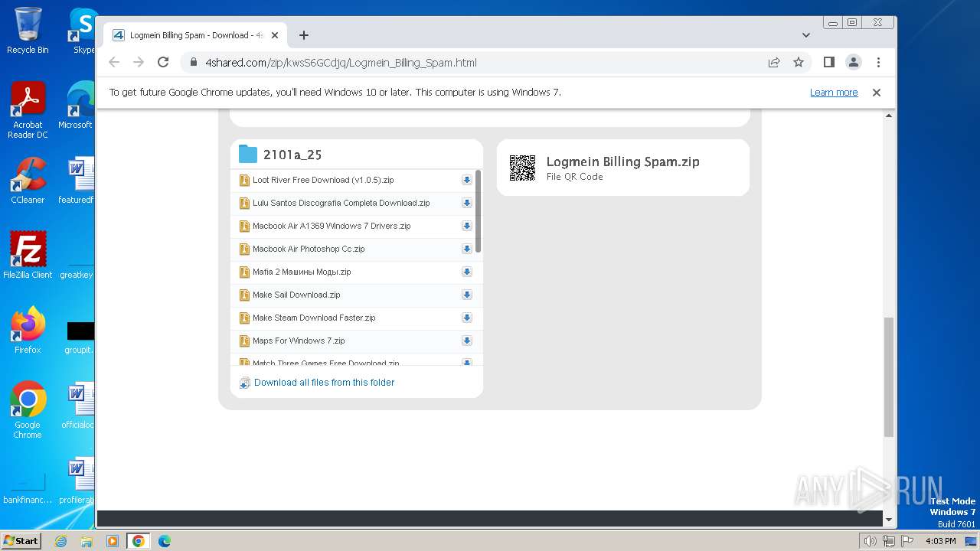Viewport: 980px width, 551px height.
Task: Download Make Steam Download Faster zip via arrow icon
Action: click(466, 318)
